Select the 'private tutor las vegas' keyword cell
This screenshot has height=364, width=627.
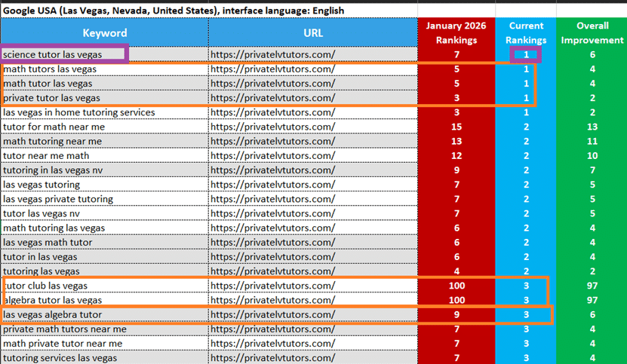point(104,98)
